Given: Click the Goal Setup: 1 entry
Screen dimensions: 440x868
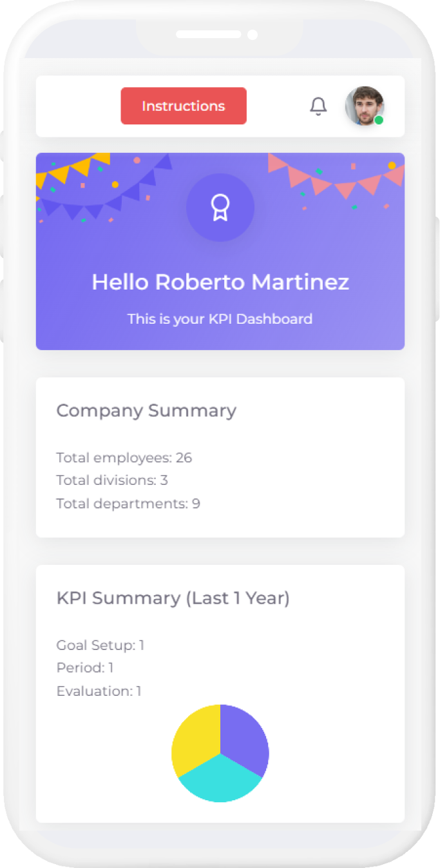Looking at the screenshot, I should [x=100, y=645].
